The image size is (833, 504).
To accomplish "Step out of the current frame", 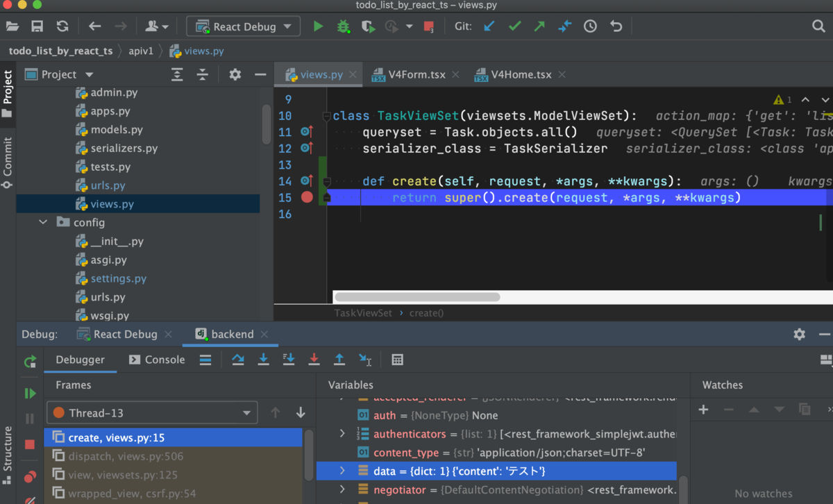I will click(339, 359).
